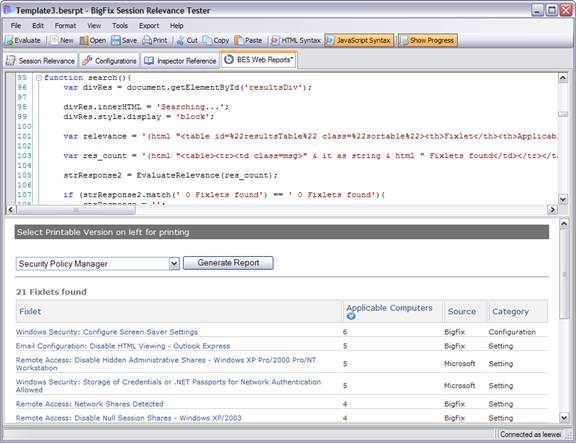Click report pane scroll up arrow
The image size is (576, 443).
564,223
